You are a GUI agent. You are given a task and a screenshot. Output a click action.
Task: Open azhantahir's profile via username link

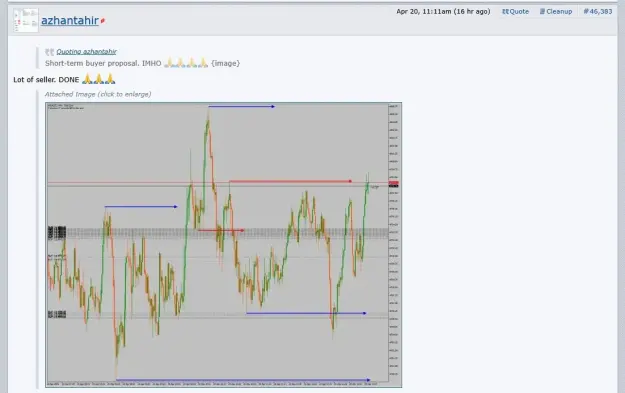coord(70,20)
